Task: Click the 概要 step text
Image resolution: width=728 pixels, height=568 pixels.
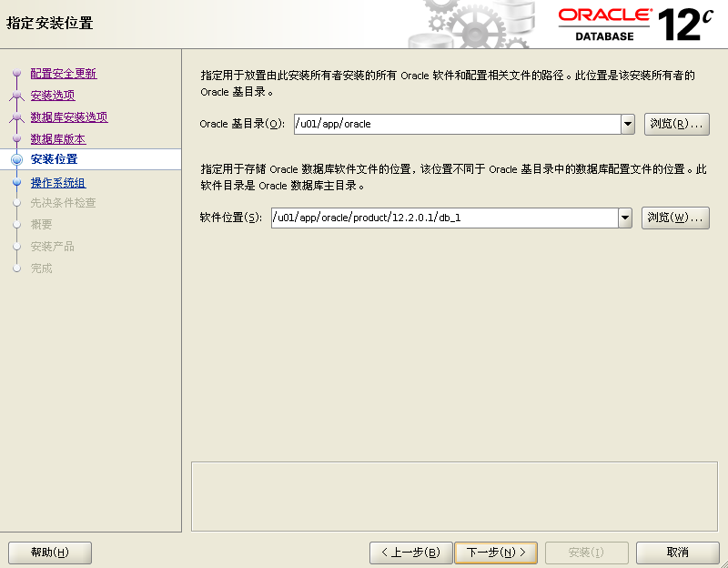Action: point(41,225)
